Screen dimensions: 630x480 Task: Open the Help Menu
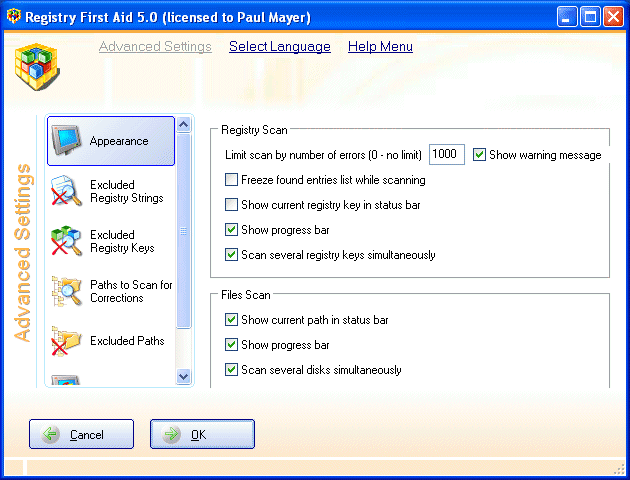380,47
